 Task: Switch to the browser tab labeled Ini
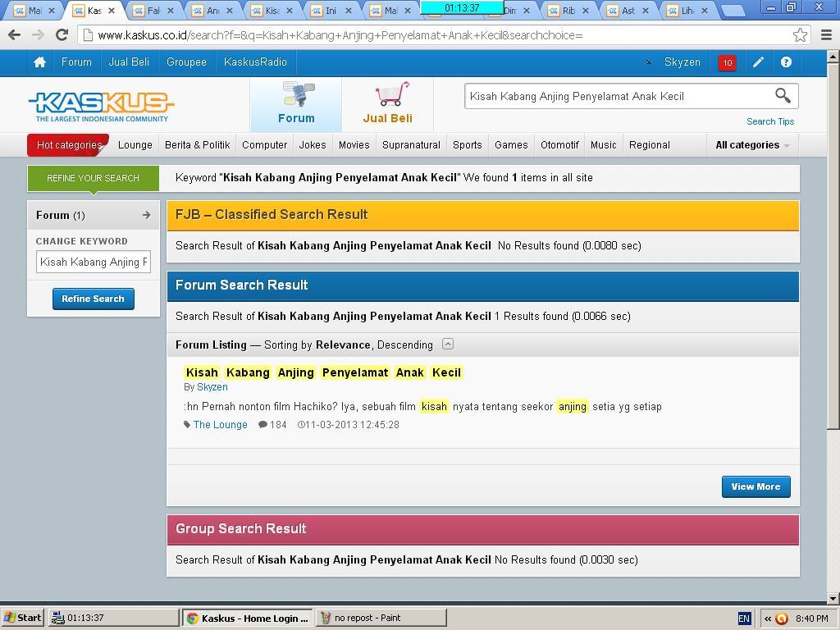point(331,10)
